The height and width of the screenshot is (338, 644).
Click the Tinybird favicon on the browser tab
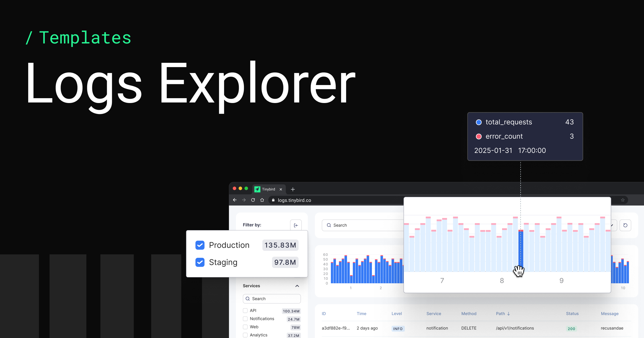257,189
